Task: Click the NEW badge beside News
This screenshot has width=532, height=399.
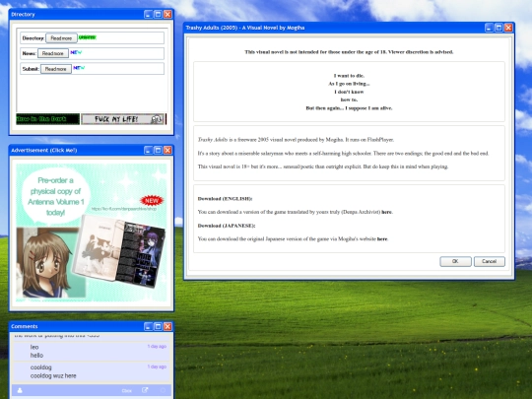Action: point(76,52)
